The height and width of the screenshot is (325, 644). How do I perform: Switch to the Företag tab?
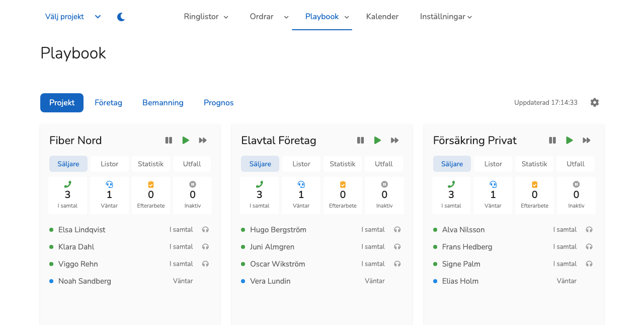(x=109, y=103)
